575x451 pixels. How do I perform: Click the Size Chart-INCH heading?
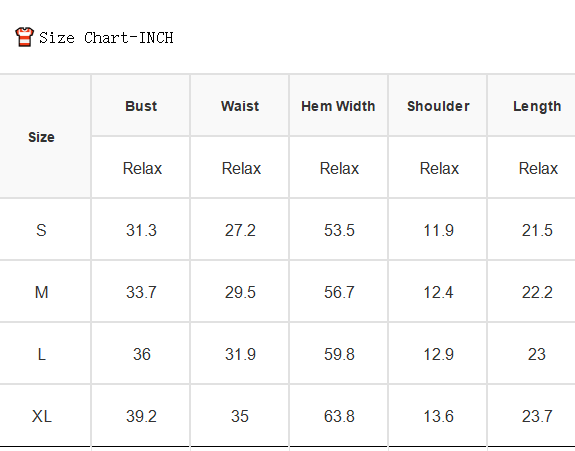coord(106,38)
